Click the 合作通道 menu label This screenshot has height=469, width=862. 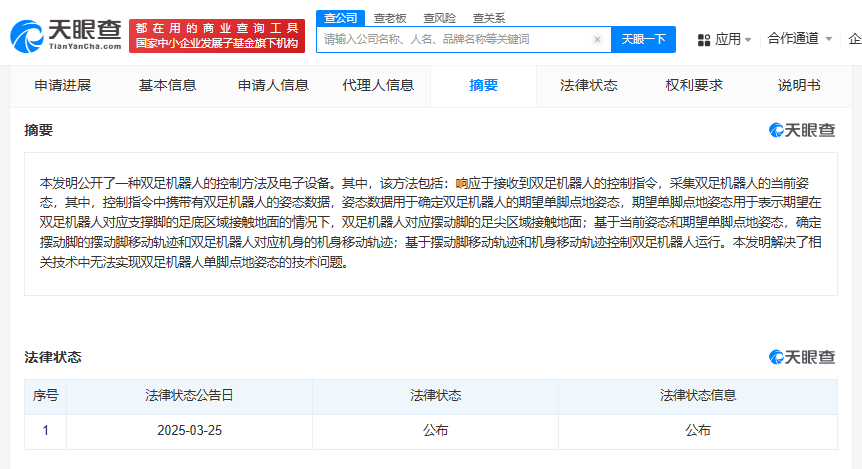(x=793, y=38)
